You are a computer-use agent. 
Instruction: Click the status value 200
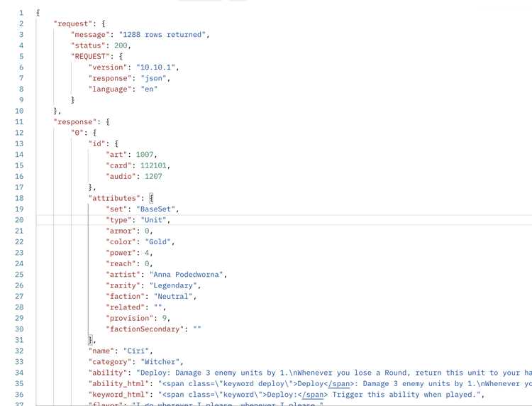click(x=121, y=45)
